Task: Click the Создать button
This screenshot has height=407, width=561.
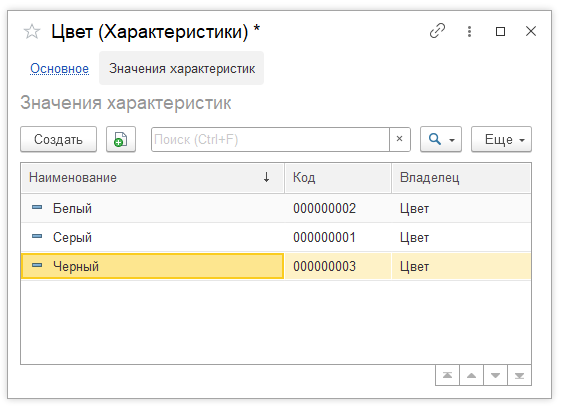Action: click(58, 139)
